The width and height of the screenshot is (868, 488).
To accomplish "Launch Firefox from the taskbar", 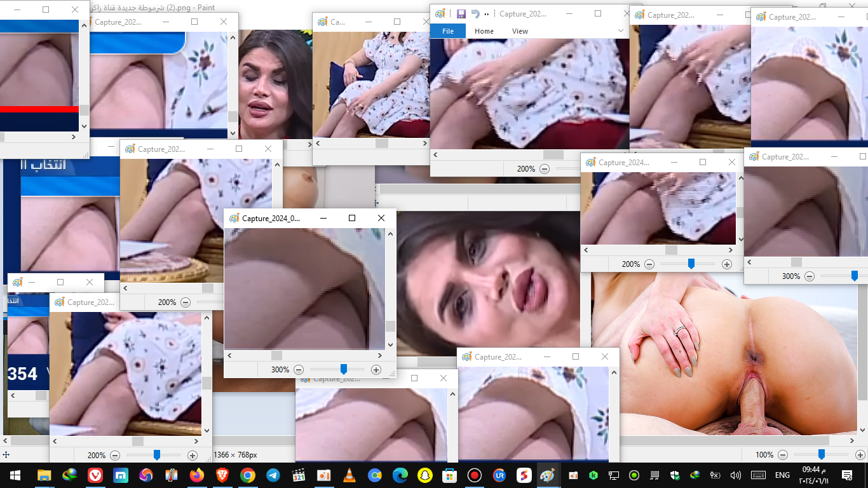I will coord(197,475).
